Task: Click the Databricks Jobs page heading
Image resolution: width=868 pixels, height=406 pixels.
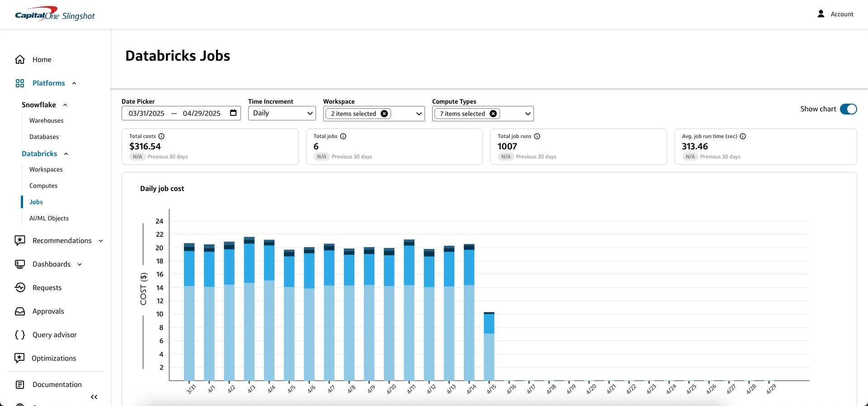Action: tap(178, 56)
